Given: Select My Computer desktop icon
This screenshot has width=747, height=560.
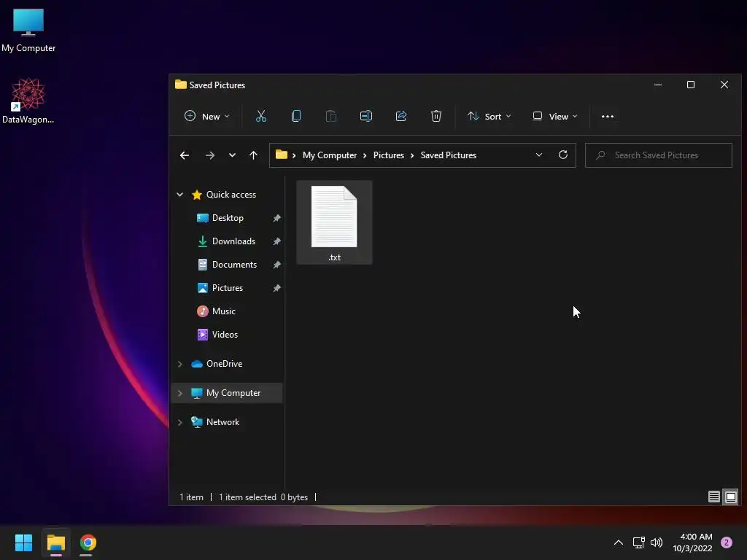Looking at the screenshot, I should [x=28, y=31].
